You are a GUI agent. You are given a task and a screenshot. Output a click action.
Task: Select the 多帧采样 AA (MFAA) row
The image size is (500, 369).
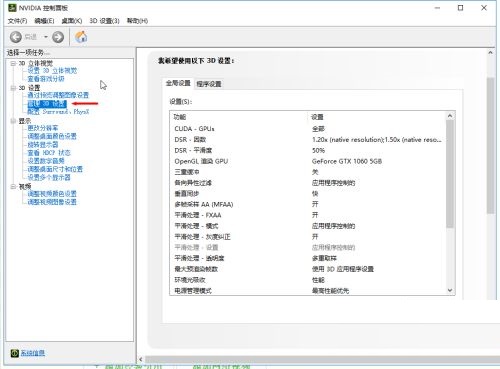308,204
